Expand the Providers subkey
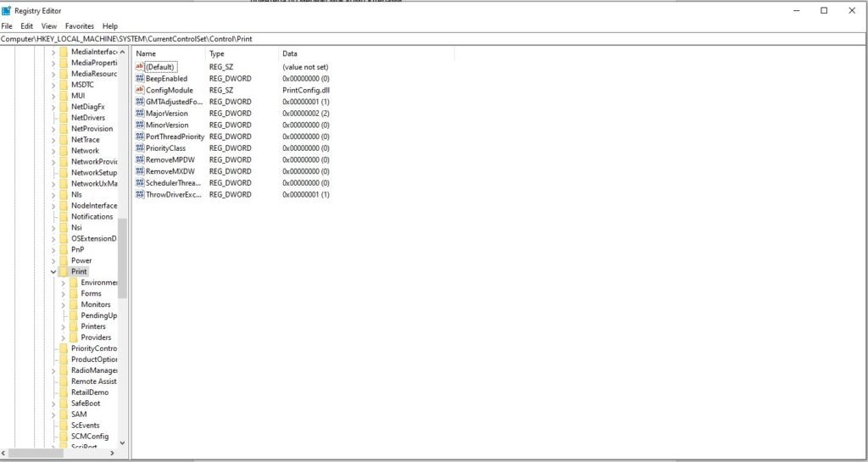Viewport: 868px width, 462px height. (64, 337)
